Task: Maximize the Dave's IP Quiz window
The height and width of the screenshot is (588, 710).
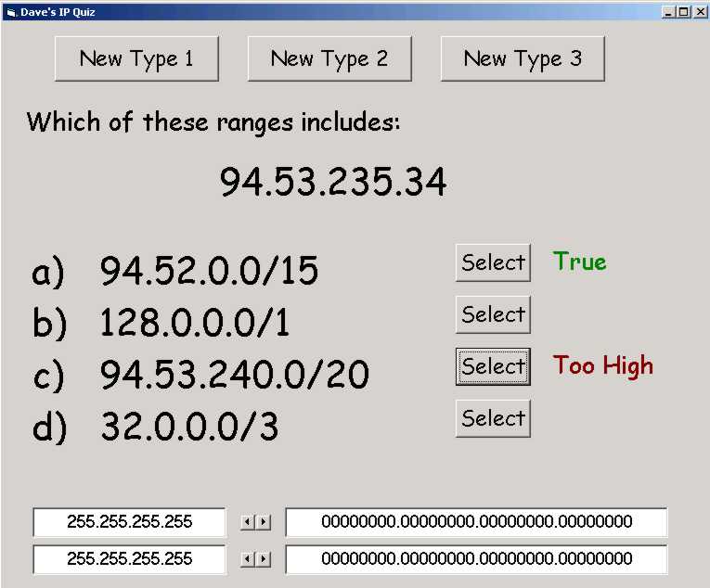Action: (x=684, y=12)
